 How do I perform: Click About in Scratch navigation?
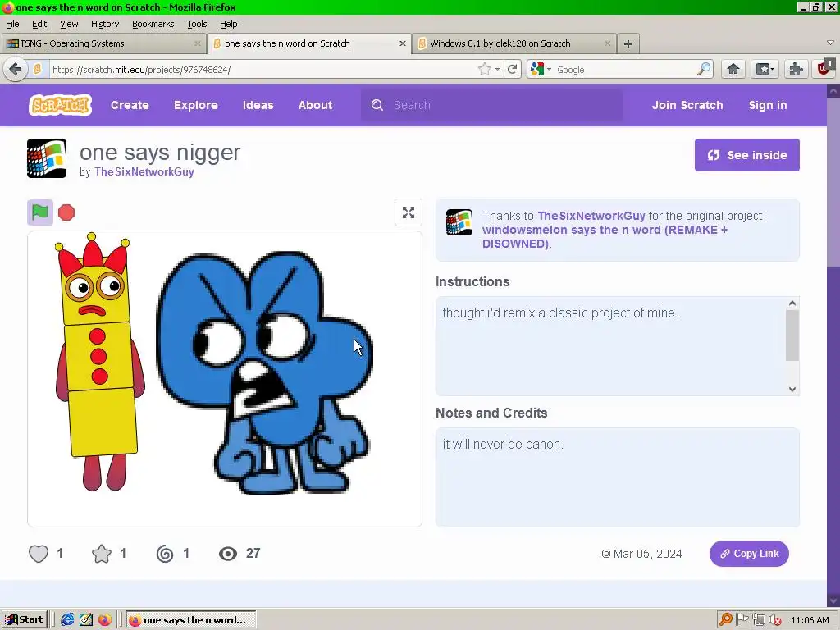[316, 105]
